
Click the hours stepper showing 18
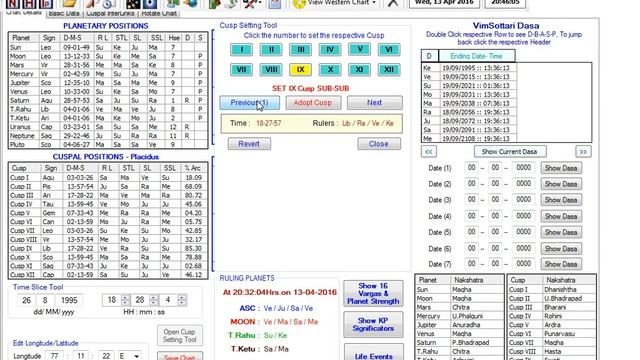click(x=116, y=300)
